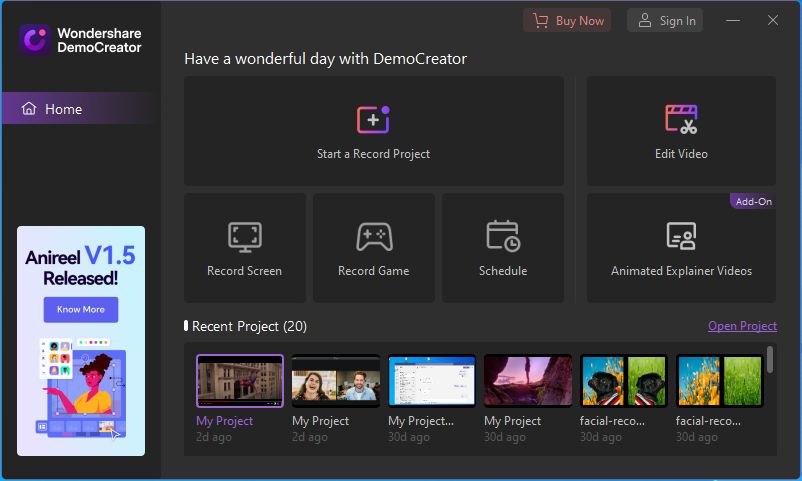Open the purple cave My Project thumbnail
802x481 pixels.
[x=528, y=381]
